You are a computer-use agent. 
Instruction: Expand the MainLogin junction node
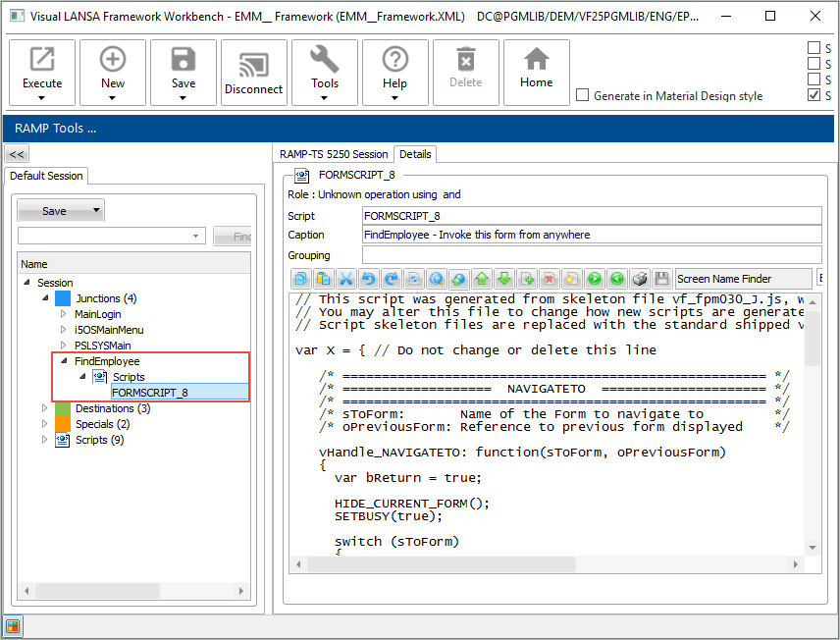point(64,314)
